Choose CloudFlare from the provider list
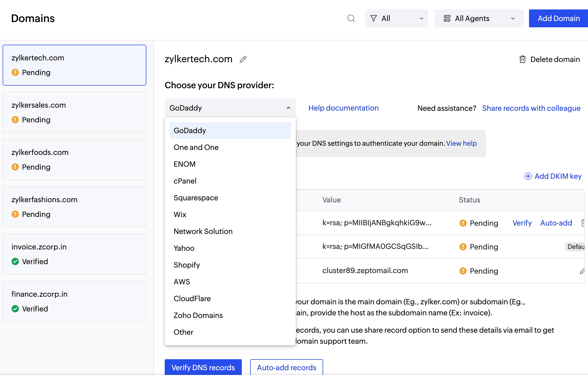The image size is (588, 376). (230, 299)
